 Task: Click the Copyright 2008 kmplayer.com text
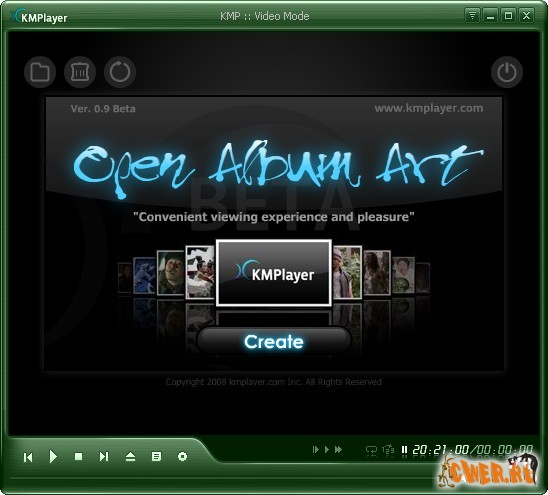[274, 382]
